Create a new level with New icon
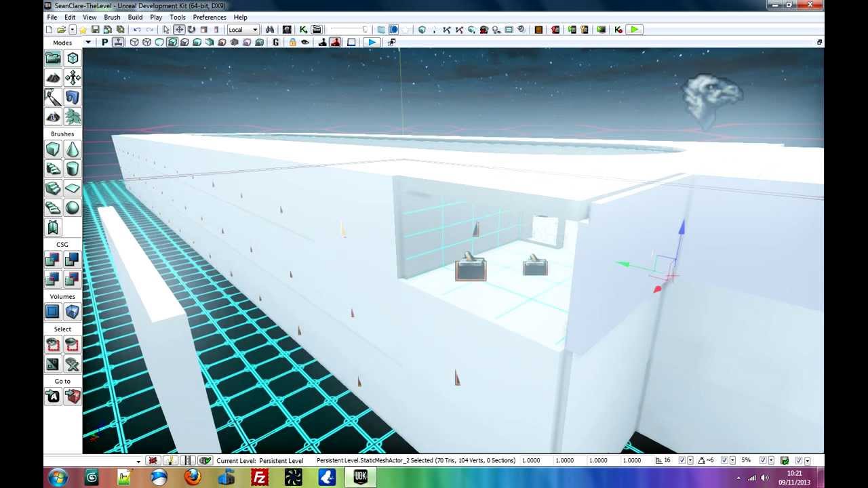This screenshot has height=488, width=868. [49, 30]
